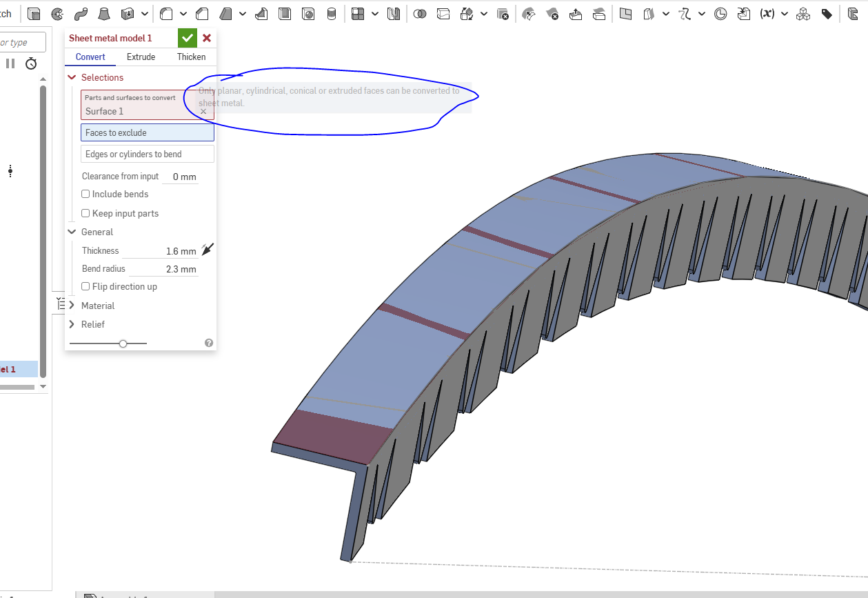Cancel the Sheet metal model dialog
The width and height of the screenshot is (868, 598).
[x=207, y=38]
